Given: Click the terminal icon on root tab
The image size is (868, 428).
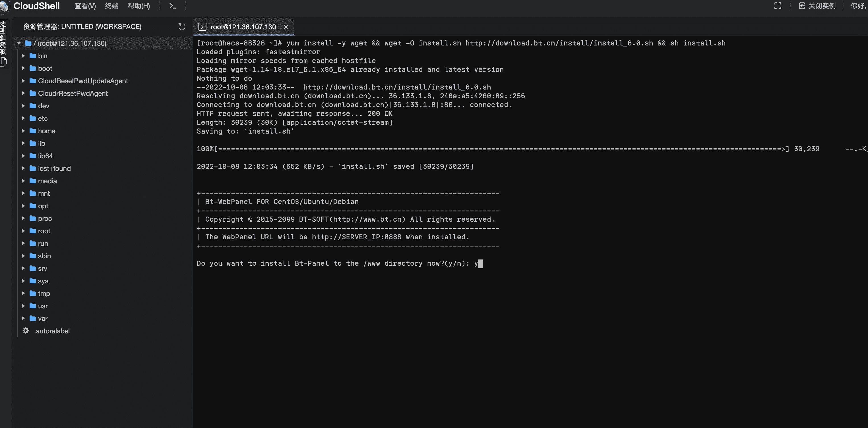Looking at the screenshot, I should point(202,27).
